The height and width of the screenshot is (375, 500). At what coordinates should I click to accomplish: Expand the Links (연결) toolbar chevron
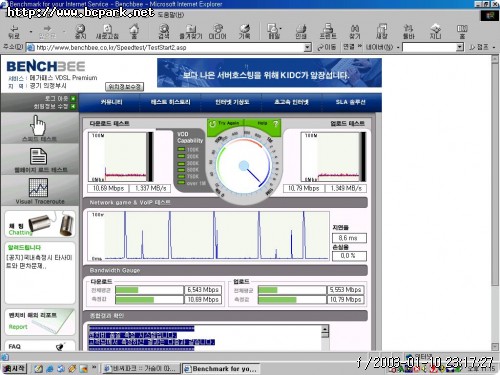tap(360, 46)
